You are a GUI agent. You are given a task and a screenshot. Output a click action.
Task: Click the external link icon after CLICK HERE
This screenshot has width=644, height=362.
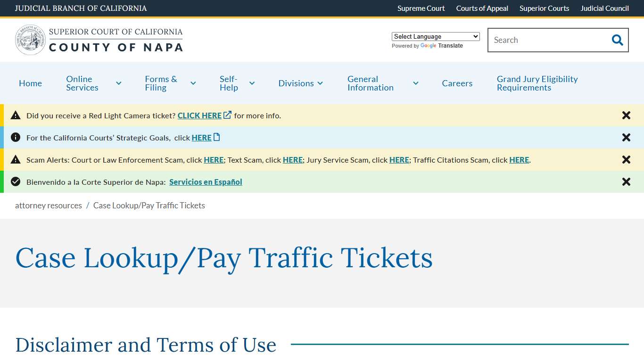227,114
